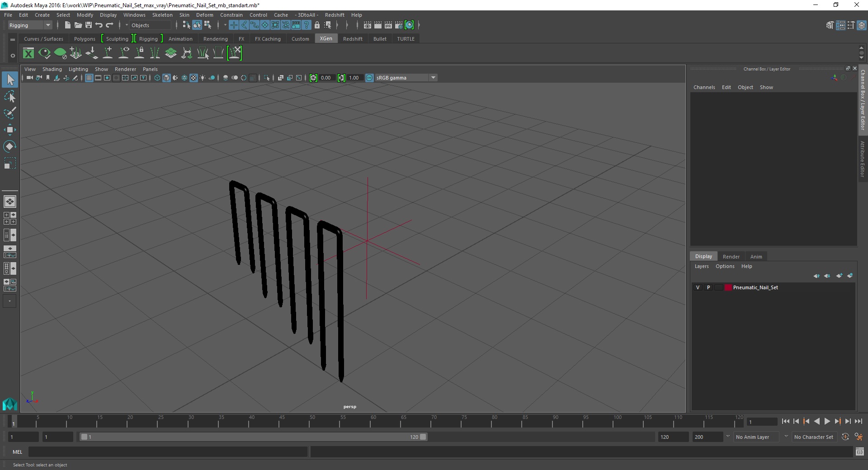Click the single perspective layout icon
This screenshot has width=868, height=470.
click(x=10, y=202)
